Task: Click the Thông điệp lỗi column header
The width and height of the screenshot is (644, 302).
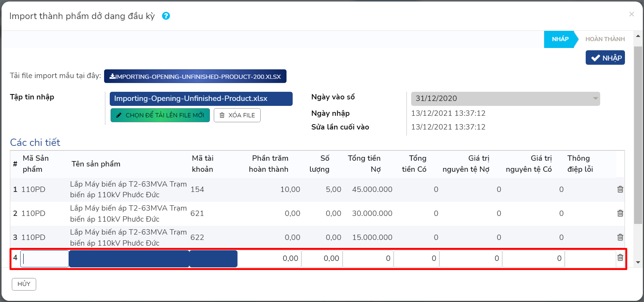Action: point(580,164)
